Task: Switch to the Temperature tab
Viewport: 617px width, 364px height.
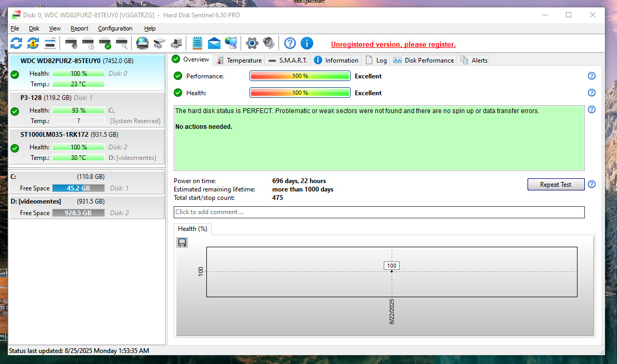Action: 239,60
